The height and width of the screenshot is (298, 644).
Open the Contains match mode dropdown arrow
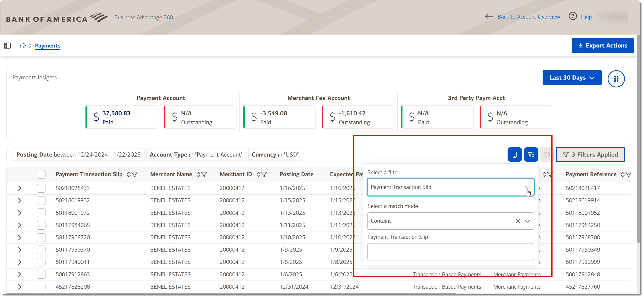coord(527,221)
